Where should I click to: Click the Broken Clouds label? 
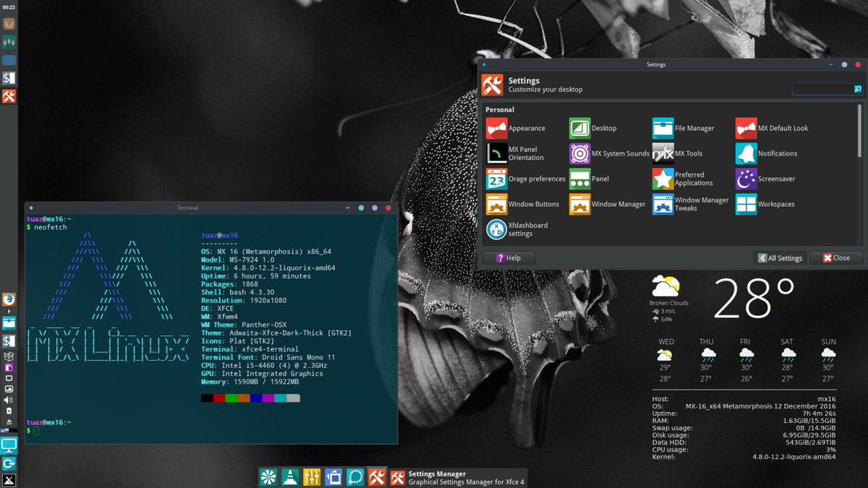pos(669,303)
